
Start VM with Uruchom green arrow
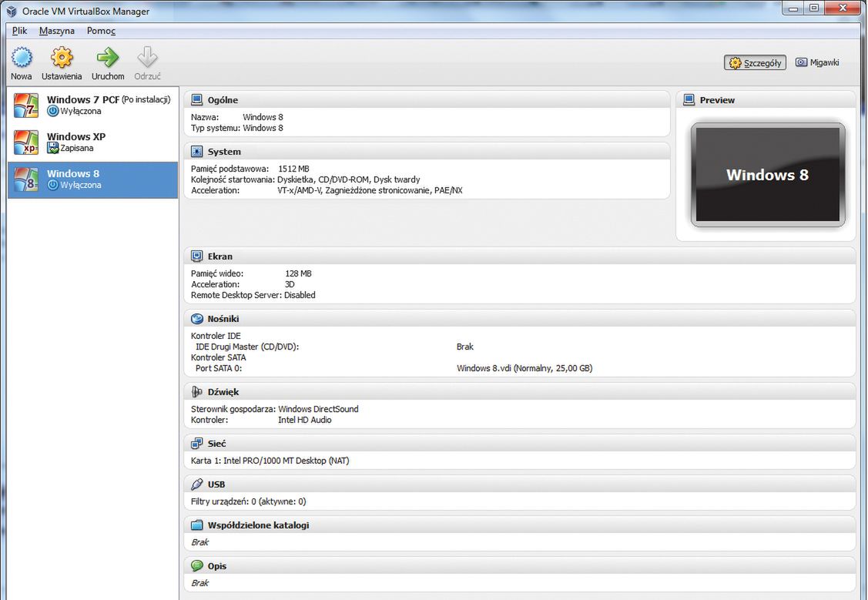[x=108, y=58]
